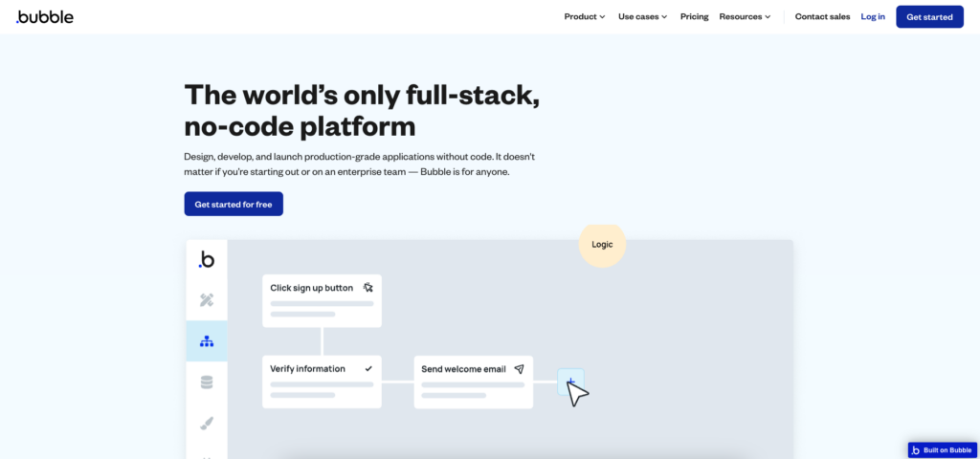Open the Contact sales link

[822, 17]
